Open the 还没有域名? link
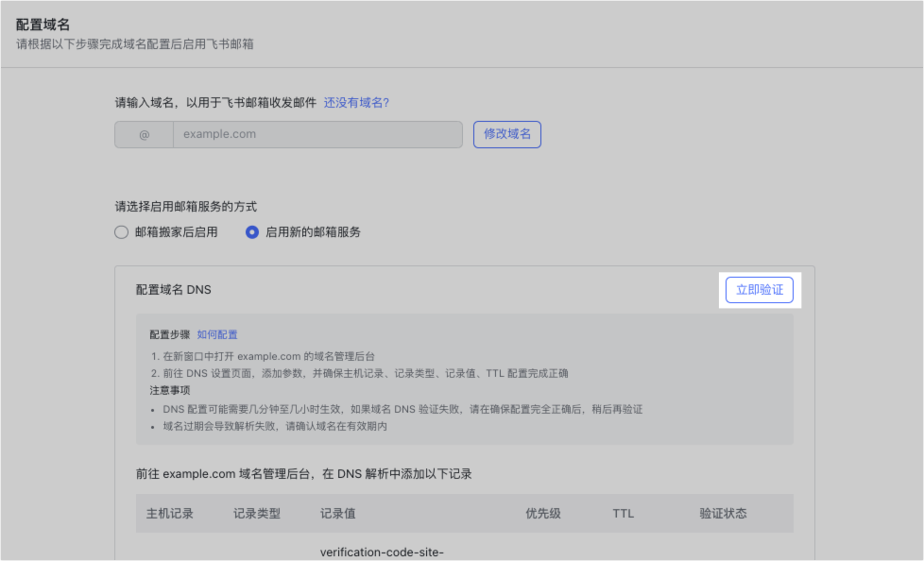 click(356, 103)
